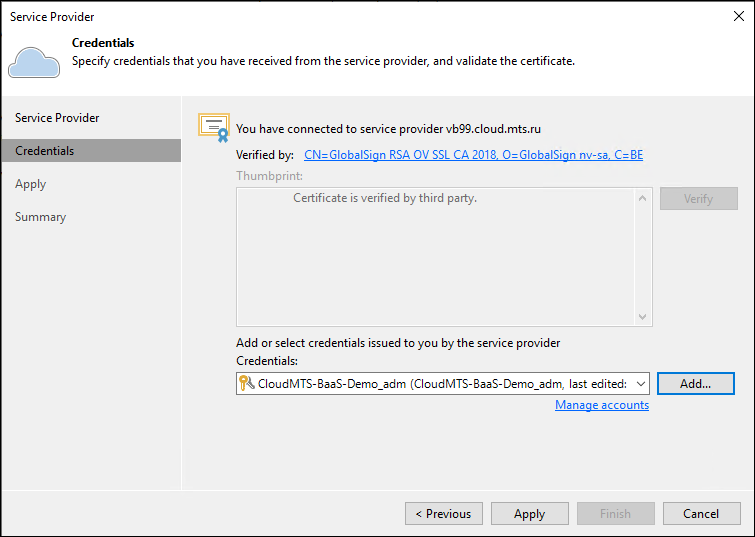This screenshot has height=537, width=755.
Task: Close the Service Provider dialog window
Action: 737,16
